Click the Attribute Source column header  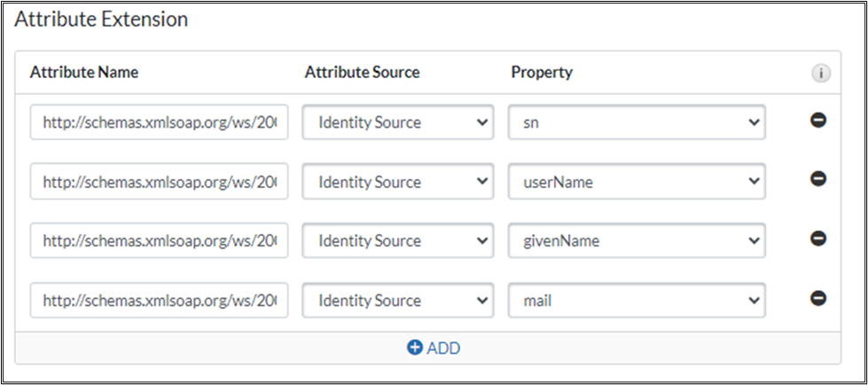tap(362, 73)
